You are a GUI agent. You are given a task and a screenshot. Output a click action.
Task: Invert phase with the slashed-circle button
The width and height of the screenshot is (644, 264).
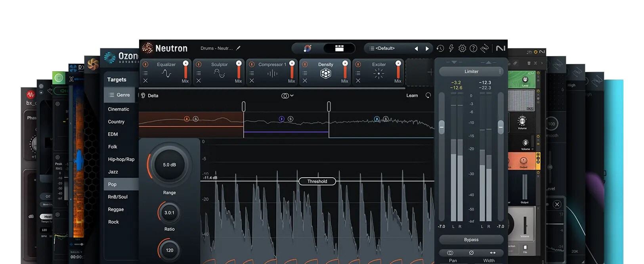coord(471,253)
